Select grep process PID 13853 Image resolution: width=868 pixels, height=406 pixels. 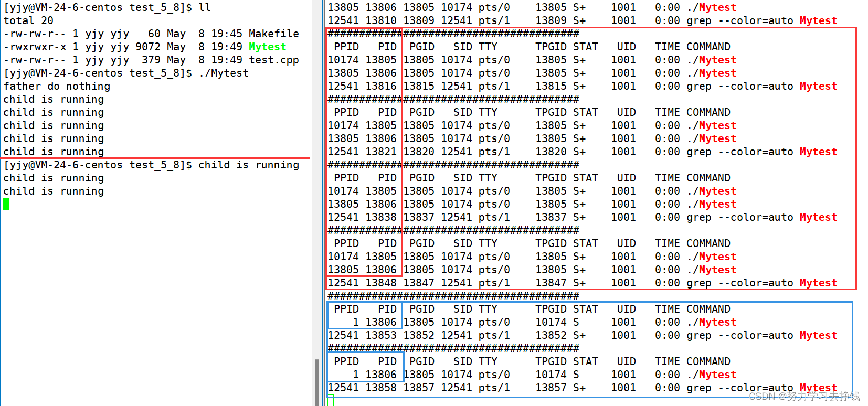coord(381,335)
